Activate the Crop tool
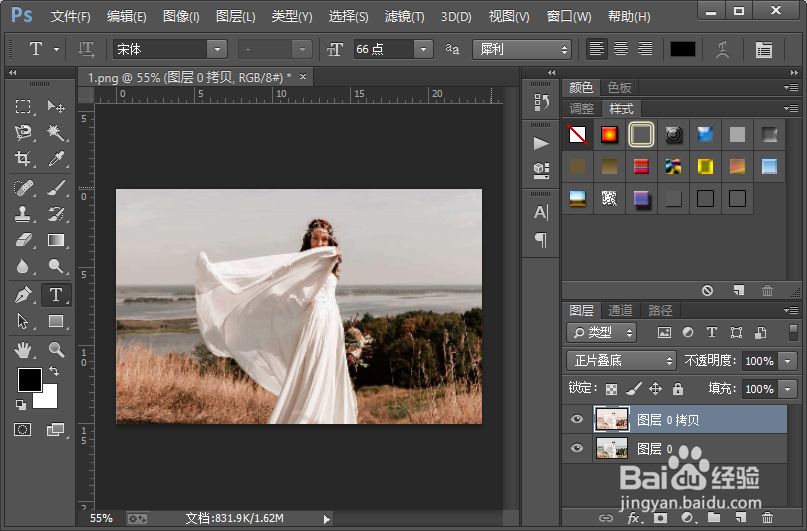 (23, 158)
